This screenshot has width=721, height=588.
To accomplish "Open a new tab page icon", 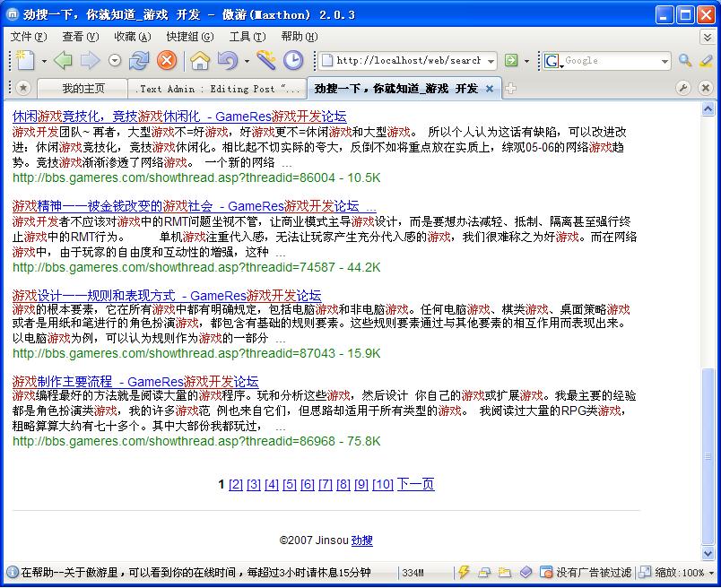I will coord(25,60).
